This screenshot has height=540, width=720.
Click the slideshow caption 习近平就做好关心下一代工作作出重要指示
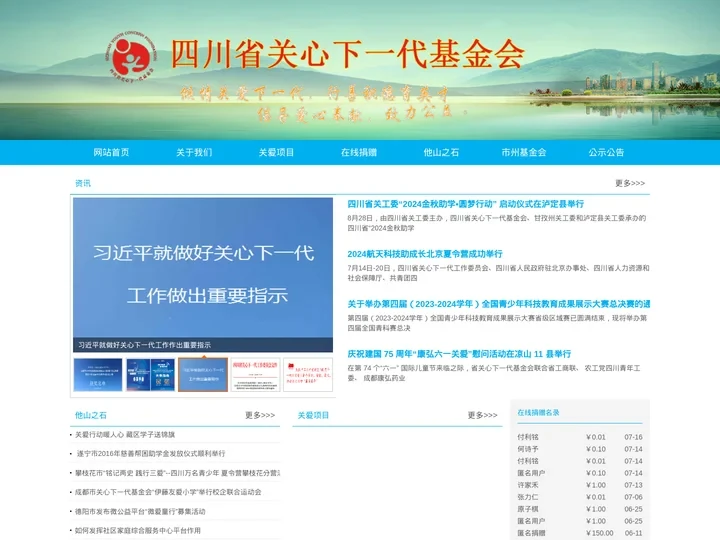144,345
